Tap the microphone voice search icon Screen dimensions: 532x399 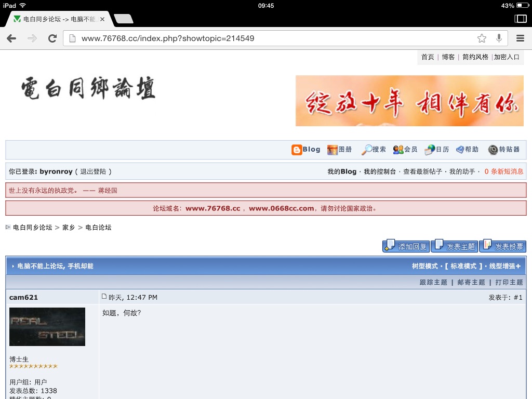coord(499,38)
